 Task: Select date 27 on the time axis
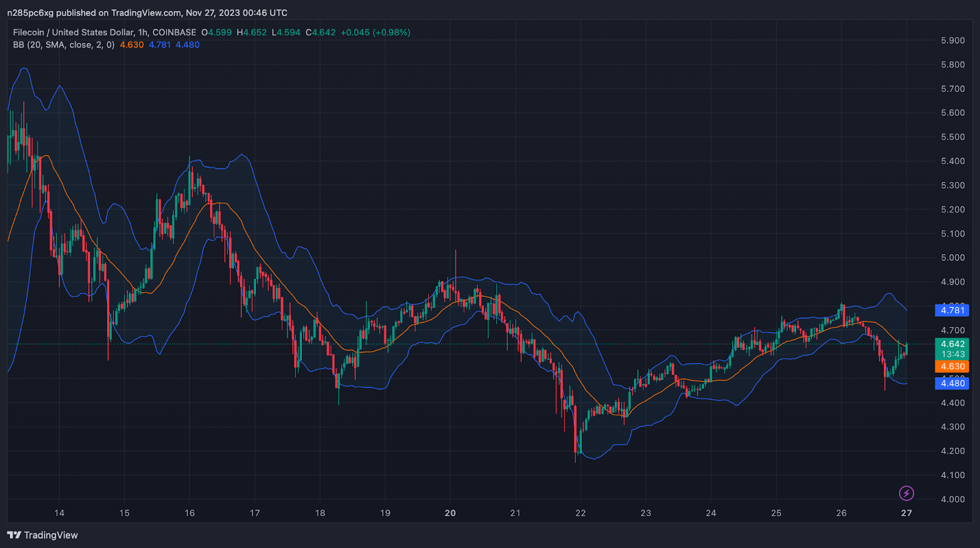point(906,513)
